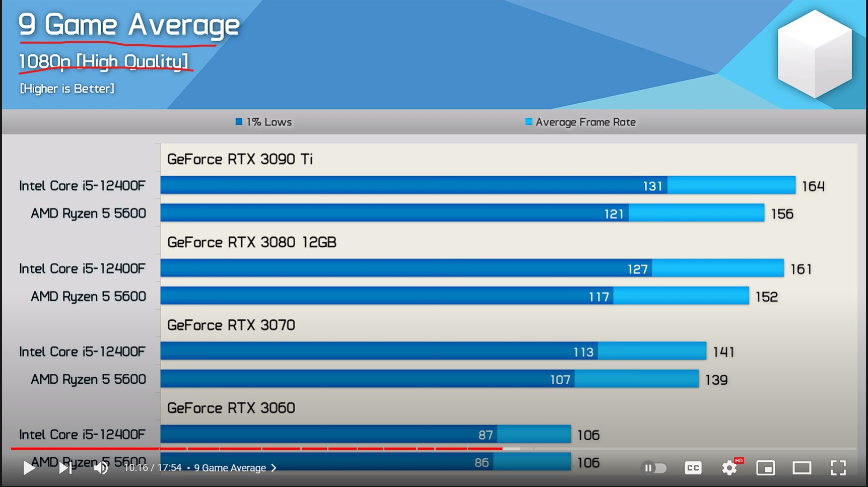Open the video settings gear
Screen dimensions: 868x487
coord(729,468)
